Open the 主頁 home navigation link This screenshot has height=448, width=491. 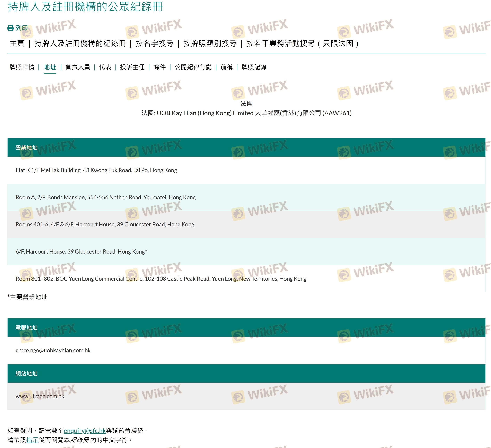pos(17,44)
